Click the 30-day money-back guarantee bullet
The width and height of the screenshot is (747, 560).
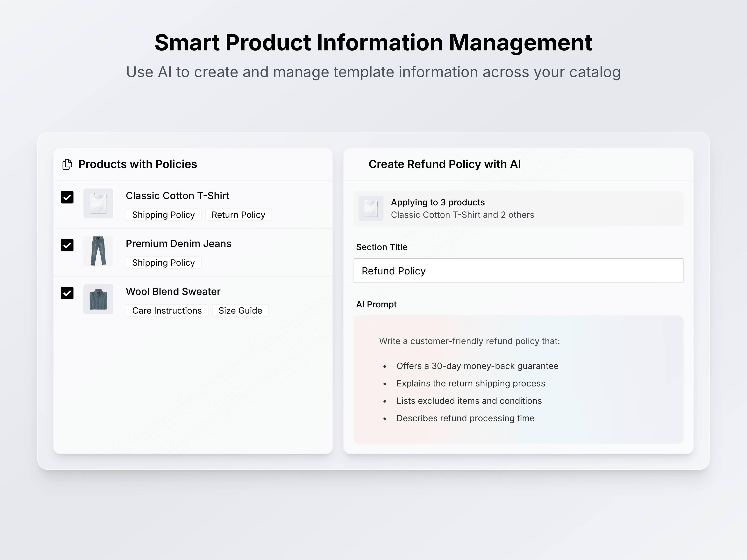477,366
